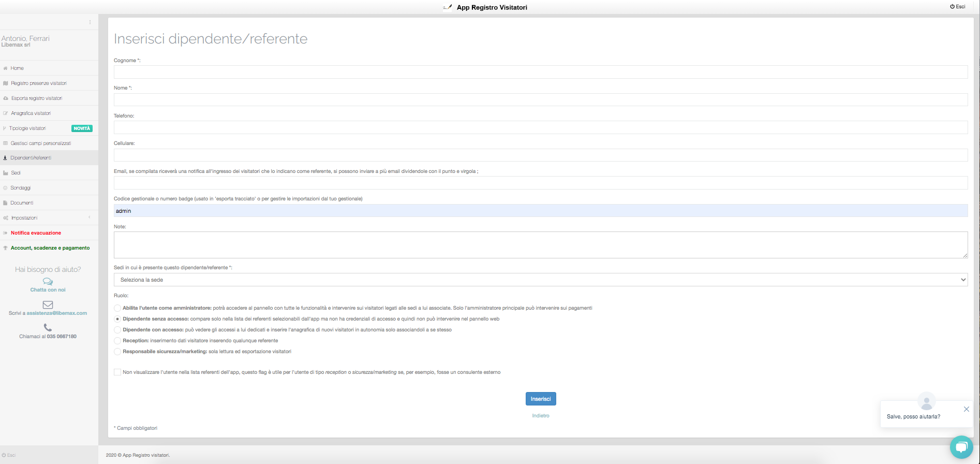This screenshot has width=980, height=464.
Task: Click the app logo next to App Registro Visitatori
Action: (x=448, y=7)
